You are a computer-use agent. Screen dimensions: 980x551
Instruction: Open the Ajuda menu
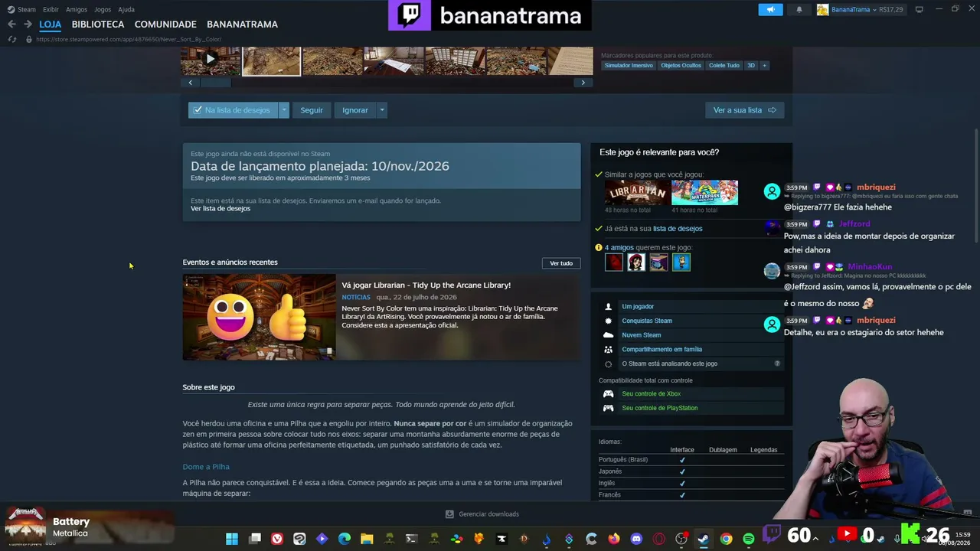[x=126, y=9]
